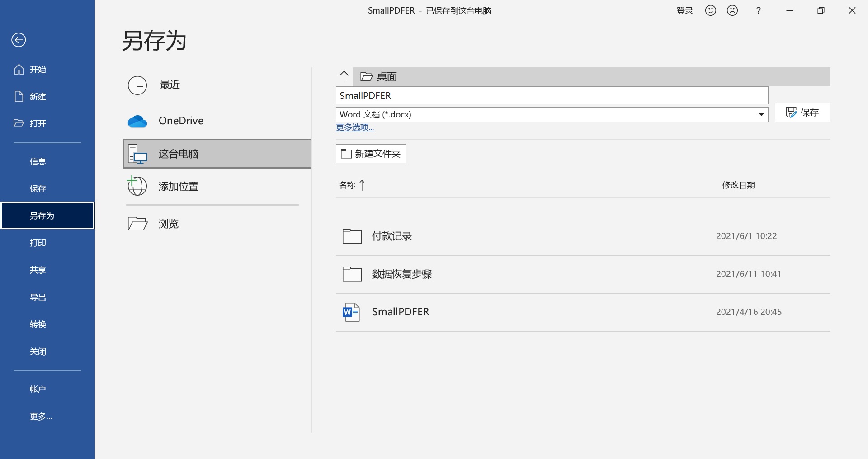Open the file type dropdown arrow

point(761,115)
